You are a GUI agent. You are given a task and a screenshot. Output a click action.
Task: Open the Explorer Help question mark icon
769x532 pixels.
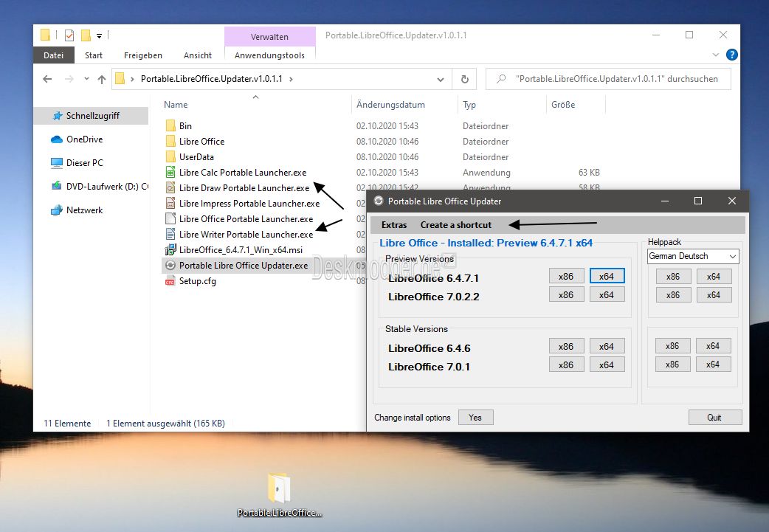point(731,55)
